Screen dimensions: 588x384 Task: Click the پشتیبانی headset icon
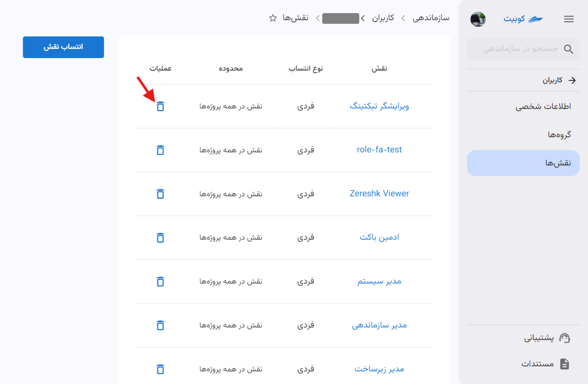[x=564, y=338]
